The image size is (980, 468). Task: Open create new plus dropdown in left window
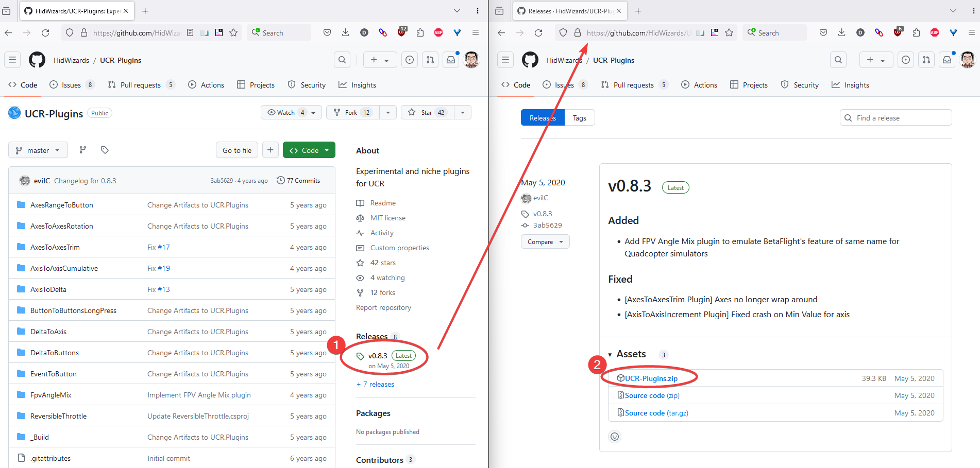(380, 60)
